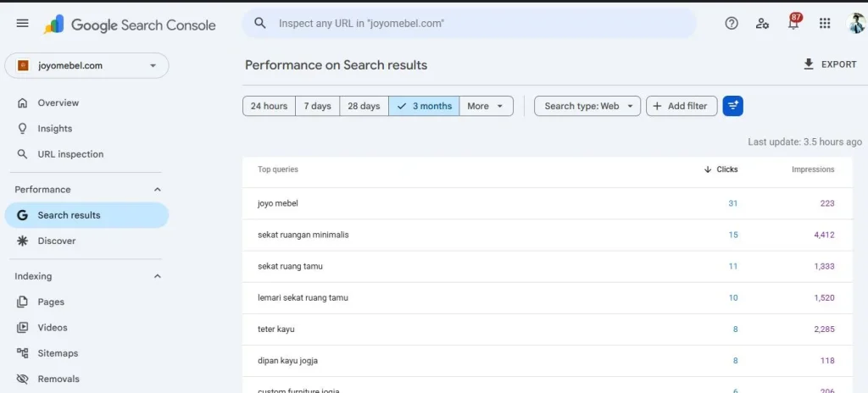The height and width of the screenshot is (393, 868).
Task: Click the Discover asterisk icon
Action: 22,241
